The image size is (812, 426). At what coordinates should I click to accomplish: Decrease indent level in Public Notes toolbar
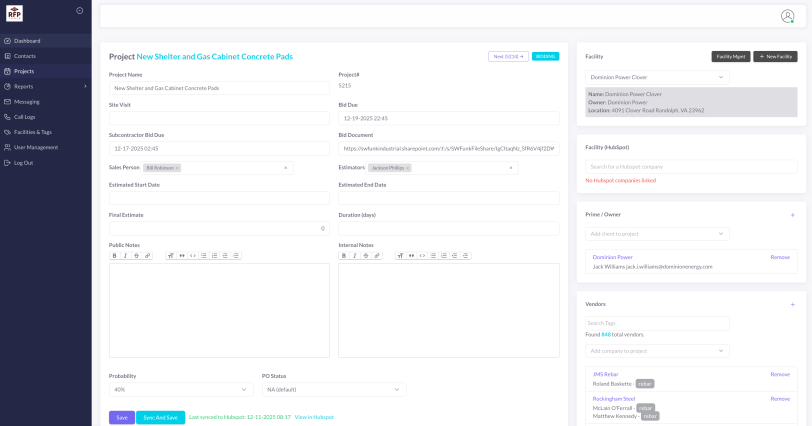pos(225,256)
